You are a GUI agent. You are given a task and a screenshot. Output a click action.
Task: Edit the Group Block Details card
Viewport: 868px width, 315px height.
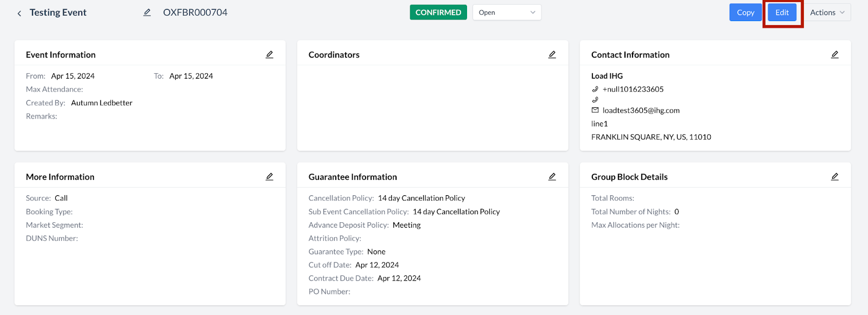pos(835,177)
